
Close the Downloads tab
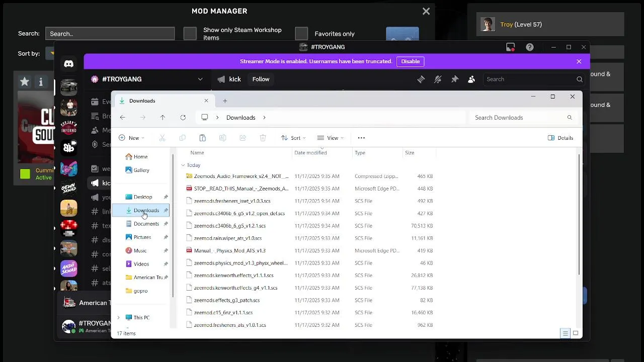pyautogui.click(x=206, y=101)
